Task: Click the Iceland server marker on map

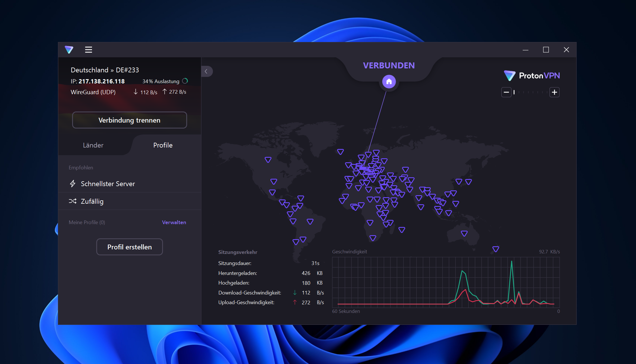Action: (x=340, y=152)
